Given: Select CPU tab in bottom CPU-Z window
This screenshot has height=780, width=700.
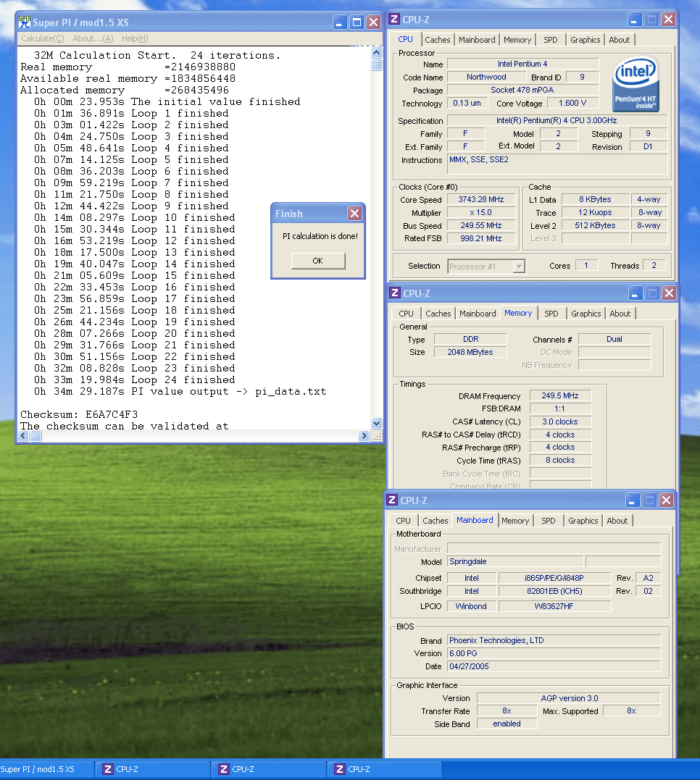Looking at the screenshot, I should [x=404, y=520].
